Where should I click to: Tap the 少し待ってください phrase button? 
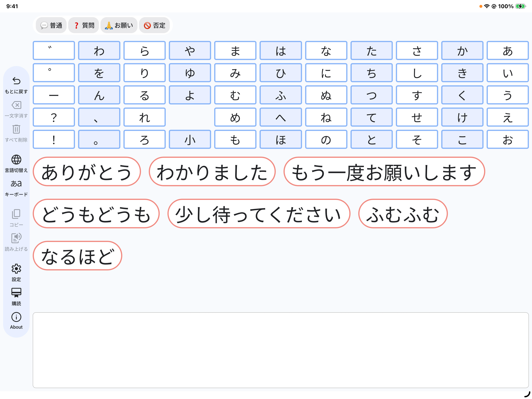pyautogui.click(x=259, y=214)
